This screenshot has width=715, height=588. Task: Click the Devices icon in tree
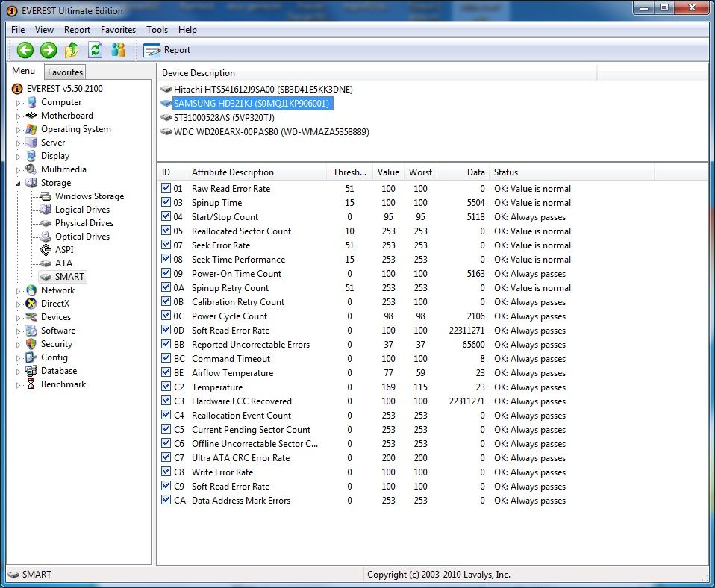click(31, 317)
